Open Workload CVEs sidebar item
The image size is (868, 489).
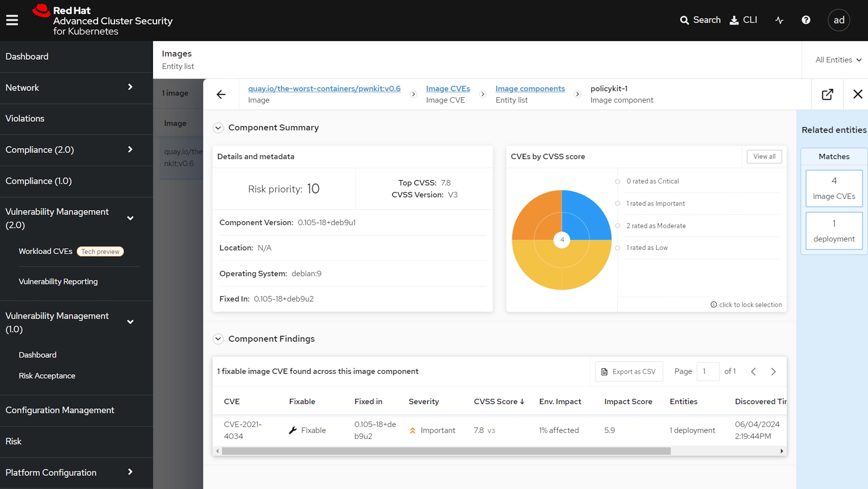(45, 252)
